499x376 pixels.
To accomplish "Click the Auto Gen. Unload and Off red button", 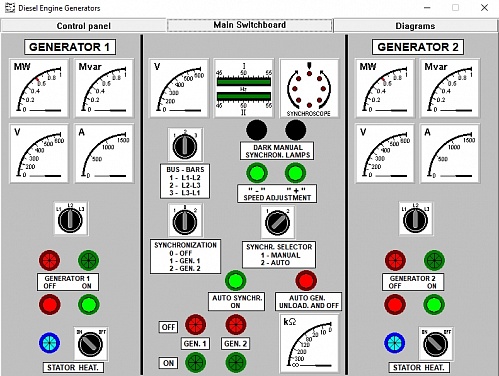I will coord(306,281).
